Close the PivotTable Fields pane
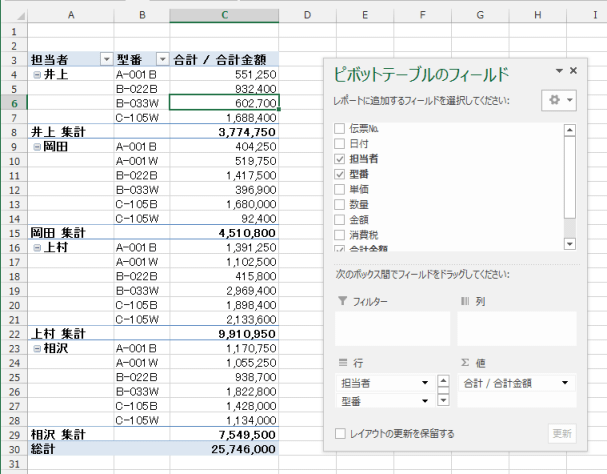 pyautogui.click(x=573, y=71)
